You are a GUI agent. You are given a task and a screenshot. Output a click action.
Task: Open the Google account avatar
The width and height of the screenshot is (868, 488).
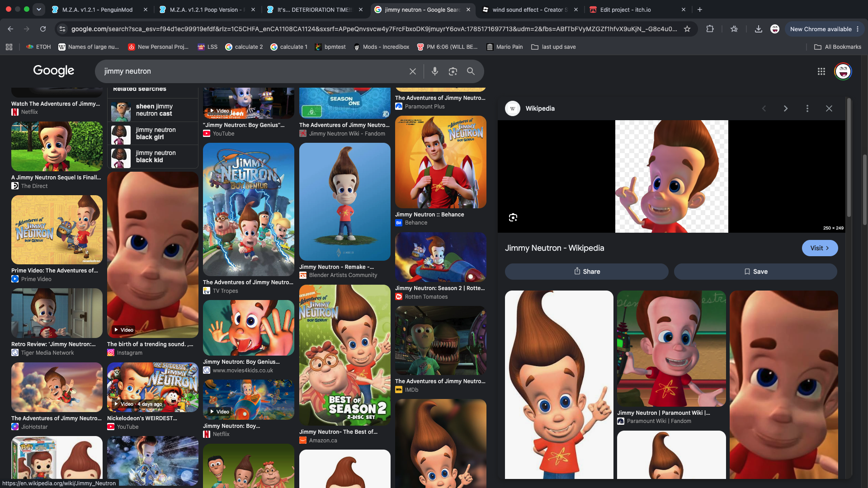coord(843,71)
